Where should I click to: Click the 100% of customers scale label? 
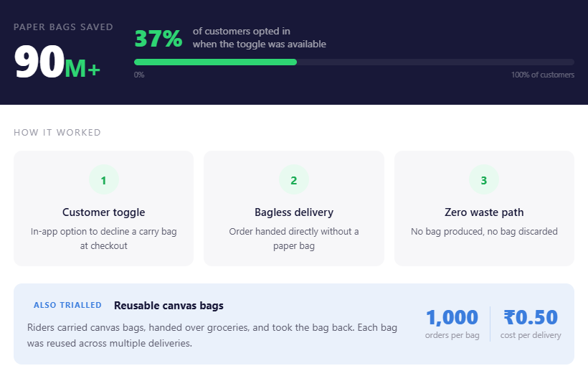542,75
